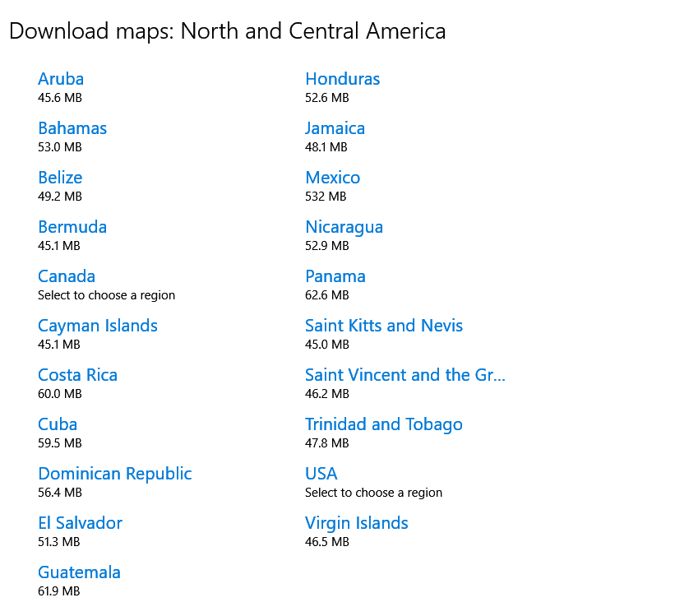
Task: Click 'Select to choose a region' under USA
Action: point(373,493)
